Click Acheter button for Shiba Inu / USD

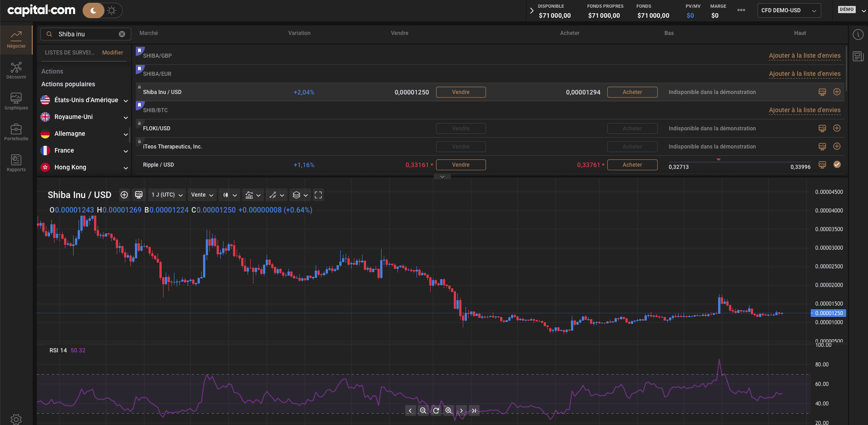click(632, 92)
